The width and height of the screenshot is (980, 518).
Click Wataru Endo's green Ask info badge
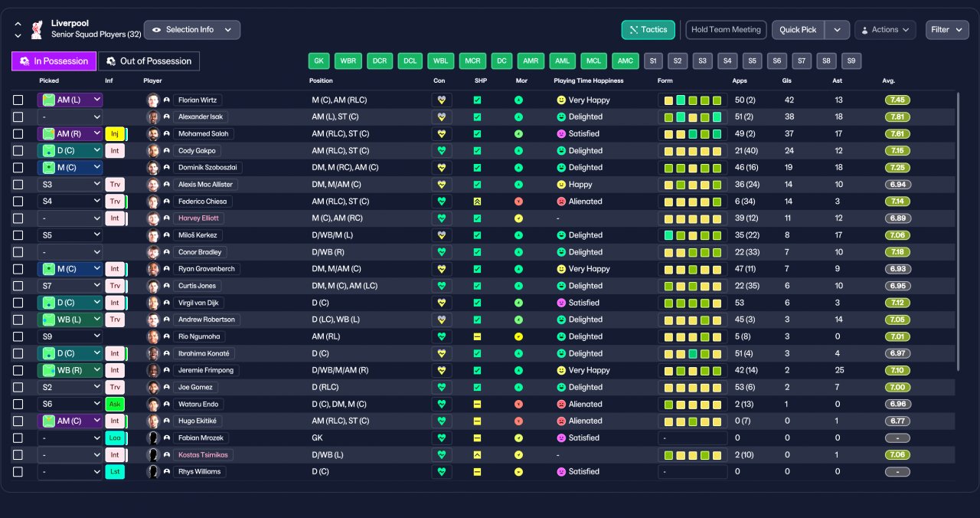115,404
